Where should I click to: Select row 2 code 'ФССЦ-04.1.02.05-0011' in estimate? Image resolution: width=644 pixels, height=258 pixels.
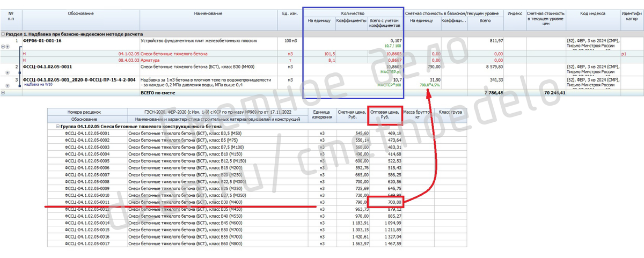[x=48, y=67]
